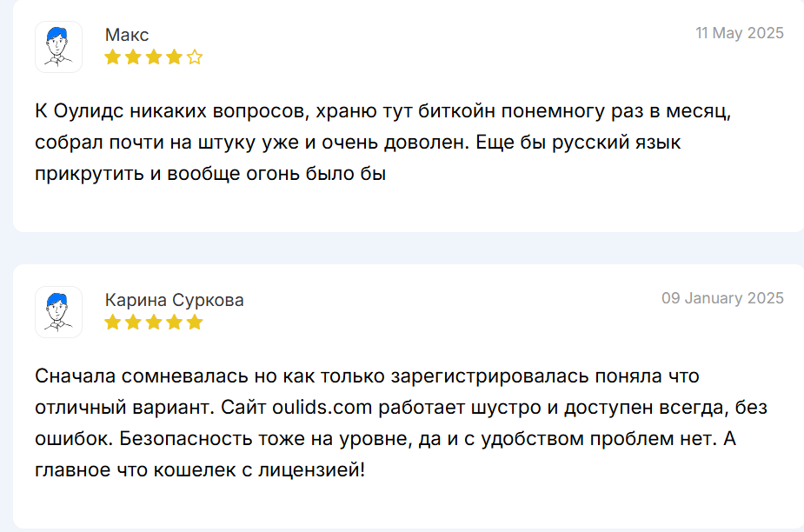Viewport: 804px width, 532px height.
Task: Select the reviewer name Карина Суркова
Action: pyautogui.click(x=174, y=300)
